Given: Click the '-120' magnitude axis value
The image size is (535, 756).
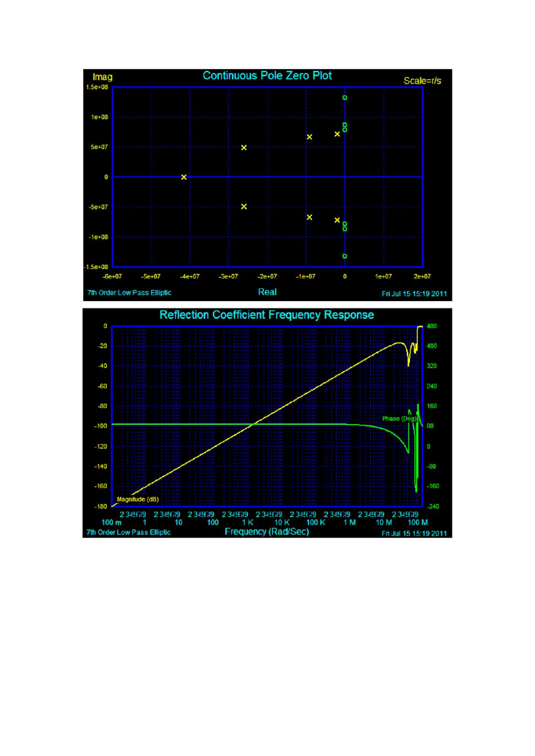Looking at the screenshot, I should (101, 446).
